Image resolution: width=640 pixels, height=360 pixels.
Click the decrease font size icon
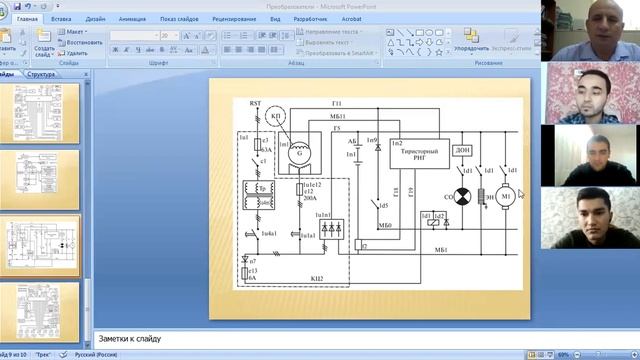197,36
